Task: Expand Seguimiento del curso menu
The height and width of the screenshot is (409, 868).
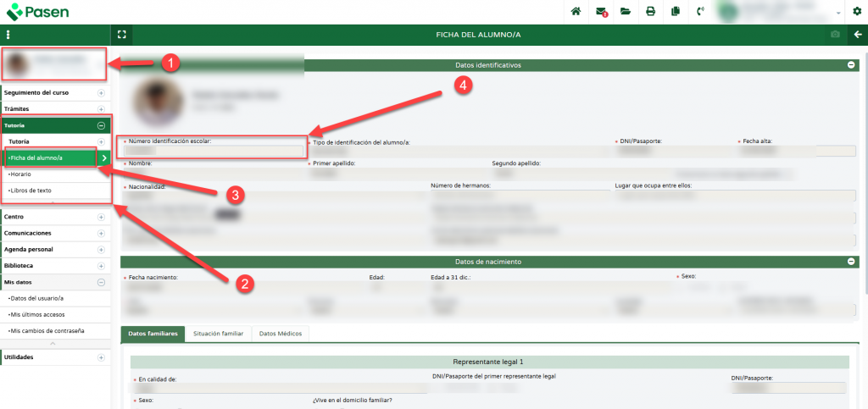Action: point(101,92)
